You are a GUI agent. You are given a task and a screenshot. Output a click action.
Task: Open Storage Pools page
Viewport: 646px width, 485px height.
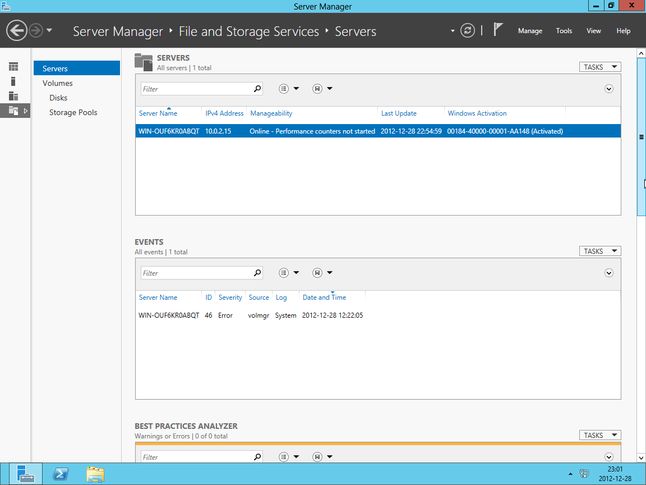[73, 112]
